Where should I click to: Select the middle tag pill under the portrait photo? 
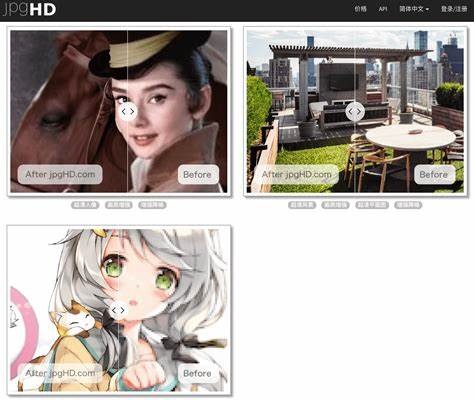pos(119,205)
